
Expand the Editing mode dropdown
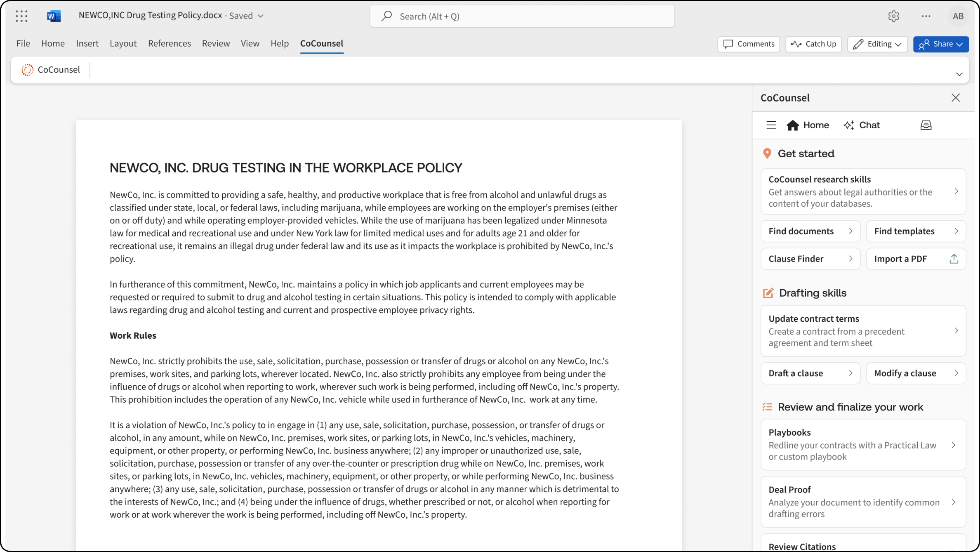click(x=877, y=44)
